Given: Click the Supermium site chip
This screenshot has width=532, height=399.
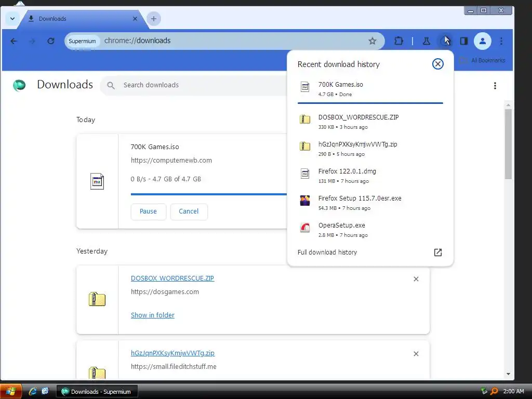Looking at the screenshot, I should click(x=82, y=41).
